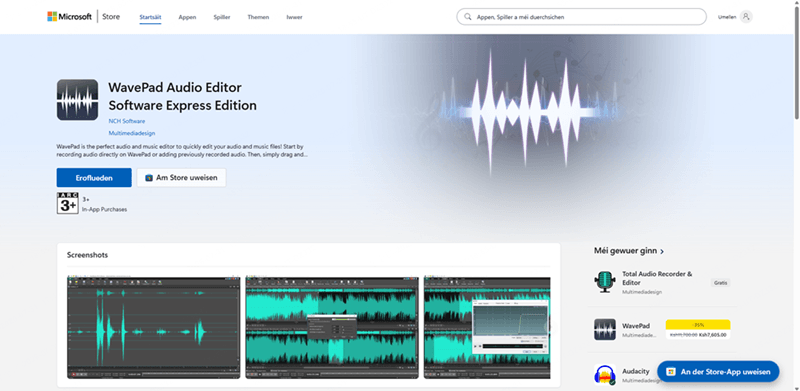
Task: Open the Iwwer tab
Action: pos(294,17)
